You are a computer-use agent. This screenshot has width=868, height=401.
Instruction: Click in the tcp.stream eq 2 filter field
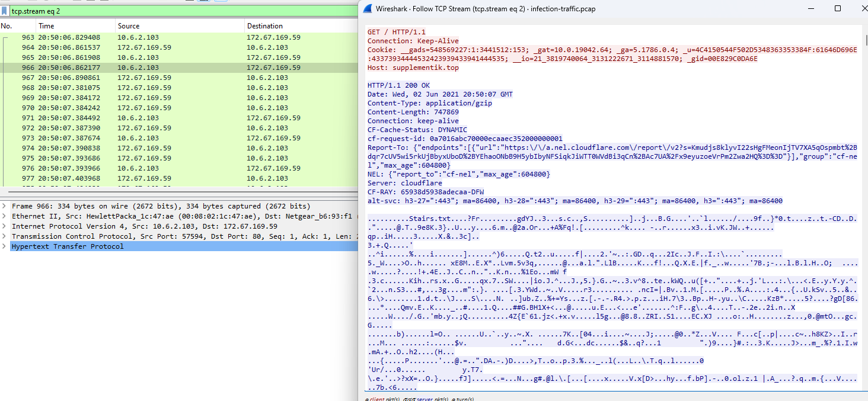click(178, 11)
